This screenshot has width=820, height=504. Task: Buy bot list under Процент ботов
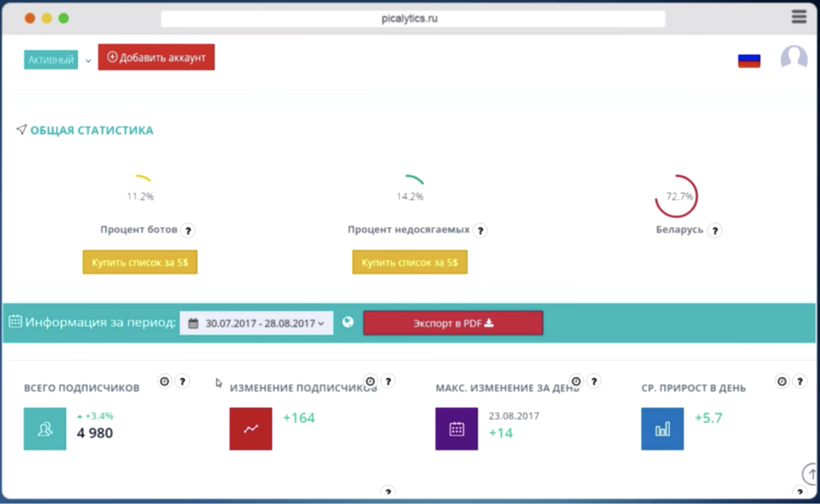(x=140, y=262)
